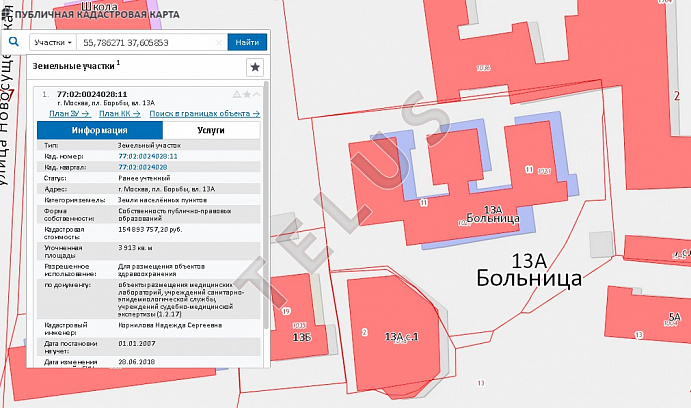
Task: Clear the search field with the X
Action: point(219,43)
